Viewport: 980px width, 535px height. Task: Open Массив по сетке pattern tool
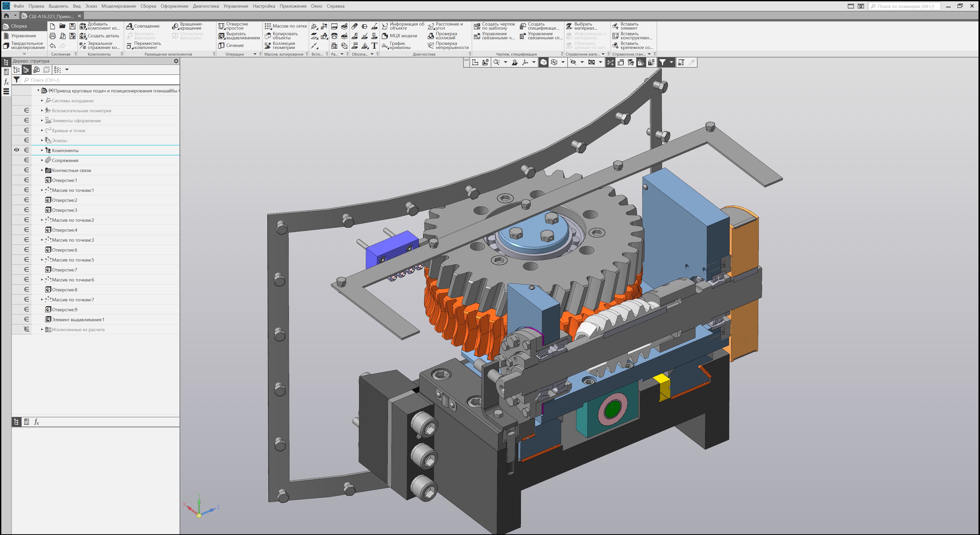pyautogui.click(x=286, y=26)
